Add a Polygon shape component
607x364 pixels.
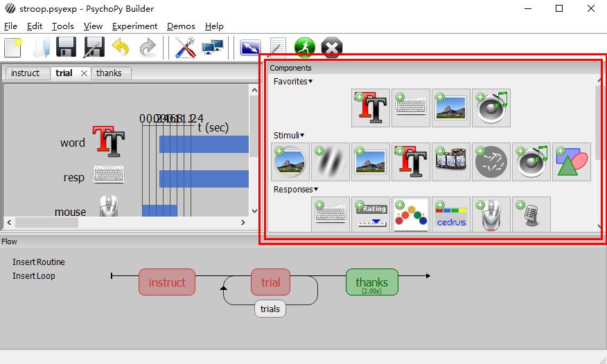[x=572, y=162]
